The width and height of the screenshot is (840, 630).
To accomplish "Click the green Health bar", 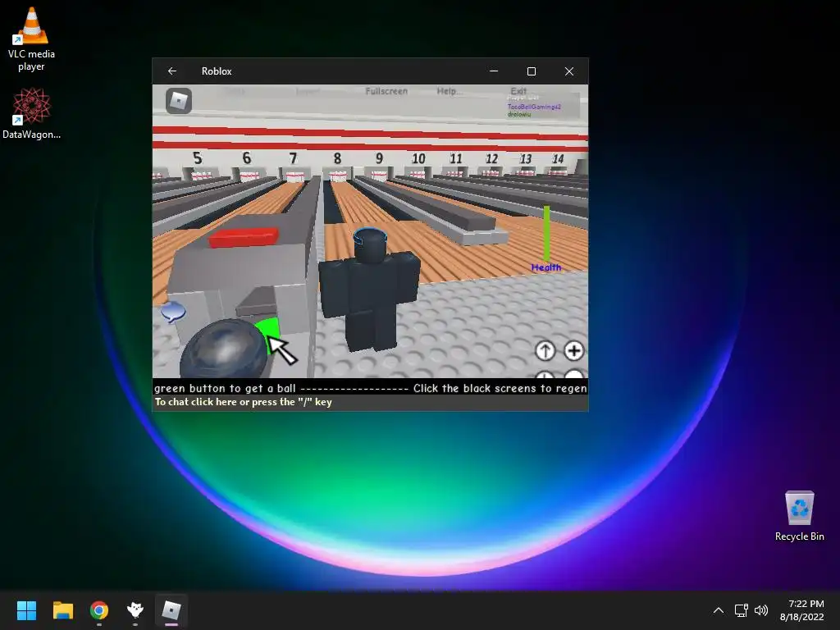I will [546, 234].
